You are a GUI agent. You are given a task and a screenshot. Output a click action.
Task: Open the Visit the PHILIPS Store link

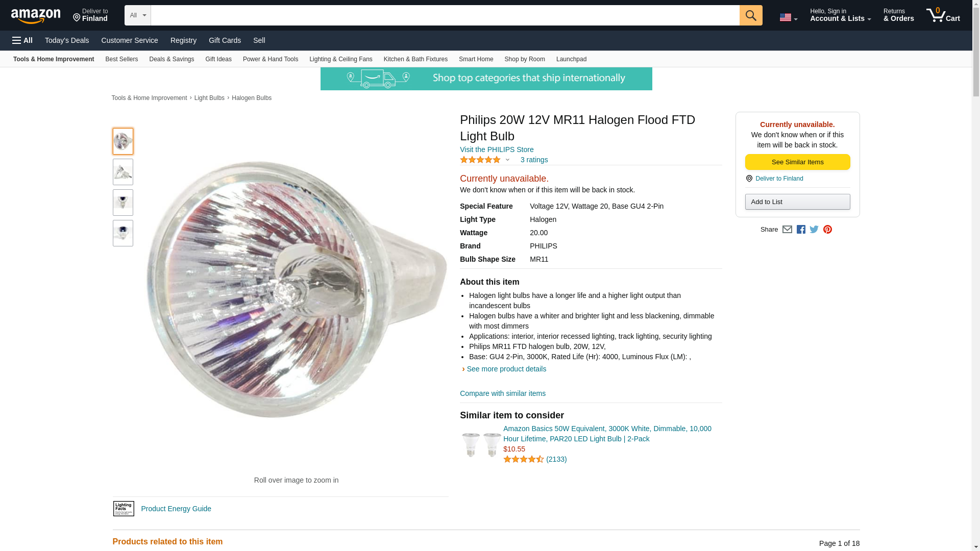coord(497,149)
